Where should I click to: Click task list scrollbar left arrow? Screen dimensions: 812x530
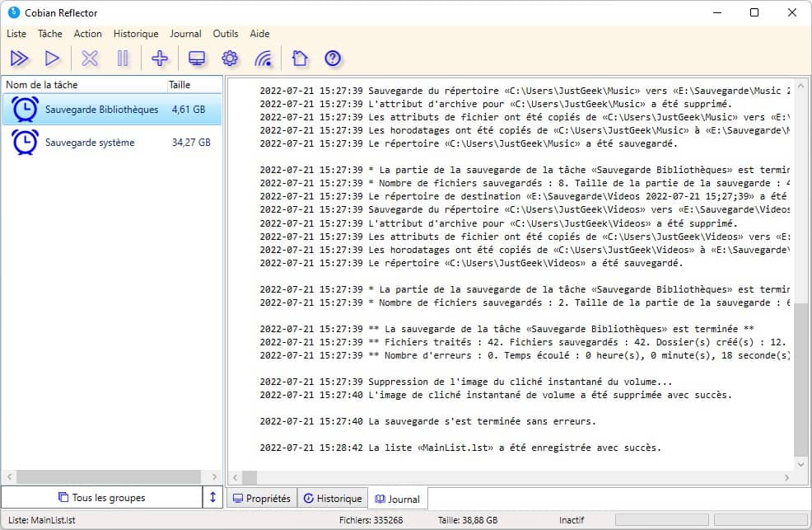(9, 476)
